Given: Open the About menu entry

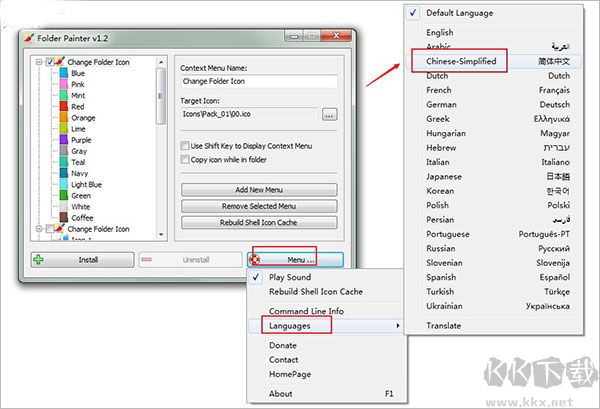Looking at the screenshot, I should point(325,393).
